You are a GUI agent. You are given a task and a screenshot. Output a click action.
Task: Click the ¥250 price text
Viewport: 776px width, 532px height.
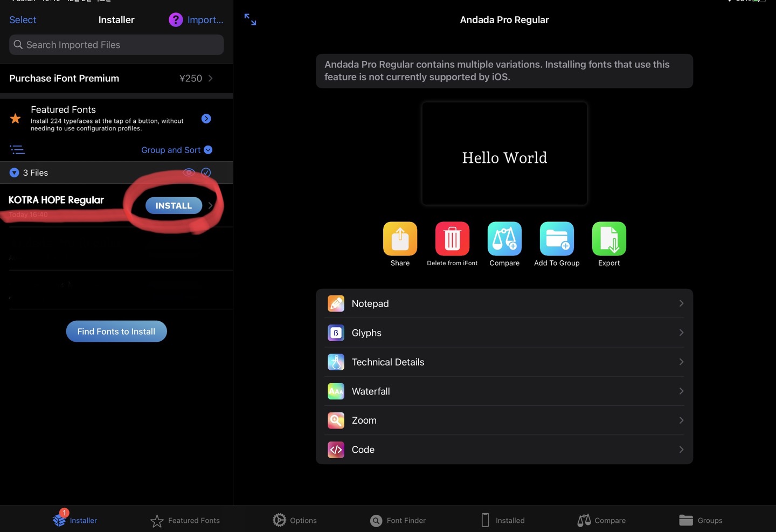[x=191, y=78]
